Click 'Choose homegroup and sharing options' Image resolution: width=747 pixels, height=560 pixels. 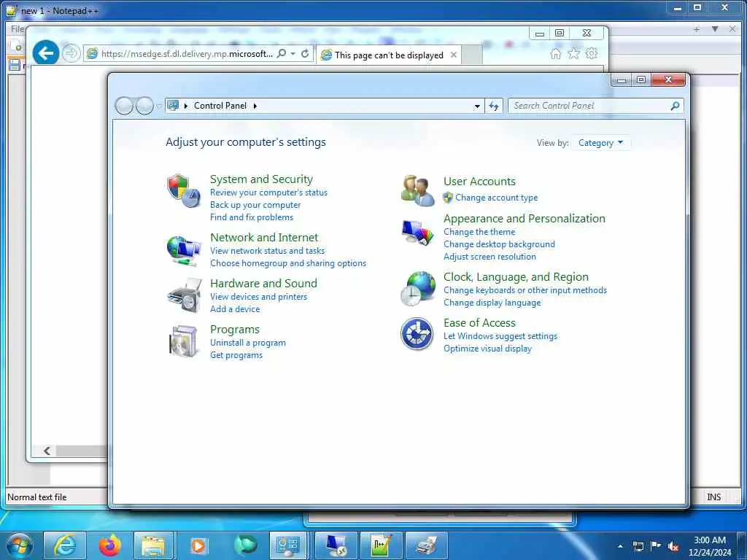(288, 262)
